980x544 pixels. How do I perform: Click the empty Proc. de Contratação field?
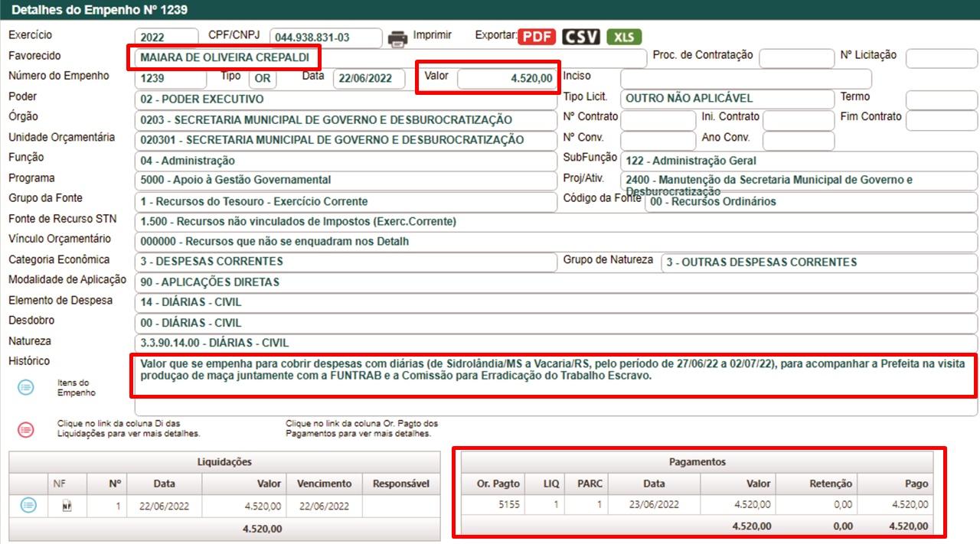tap(796, 58)
